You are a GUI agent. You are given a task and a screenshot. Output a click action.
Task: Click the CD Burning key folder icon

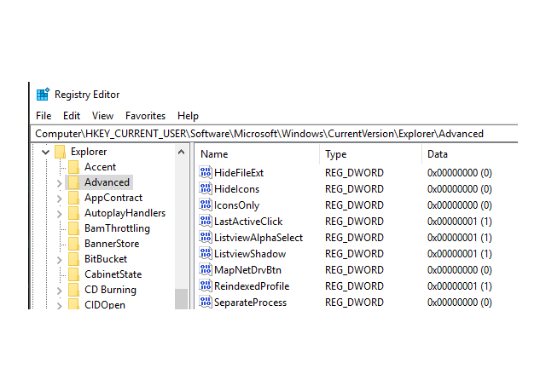point(74,290)
